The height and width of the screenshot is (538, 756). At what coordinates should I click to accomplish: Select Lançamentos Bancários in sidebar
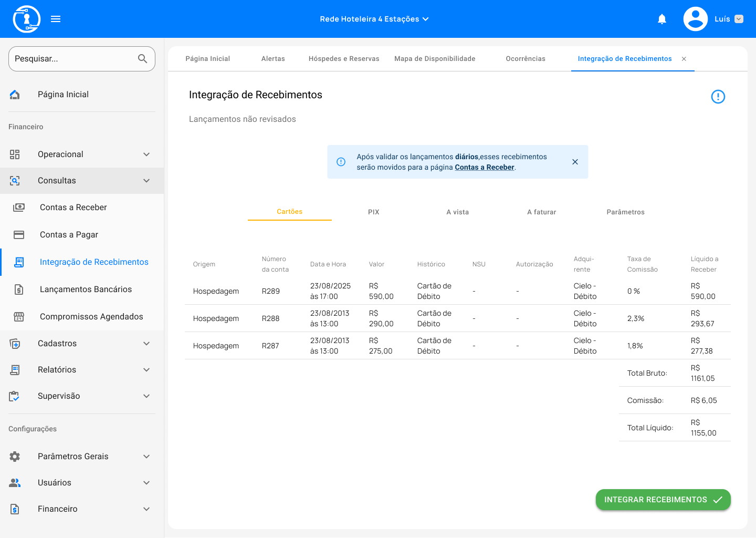(86, 289)
